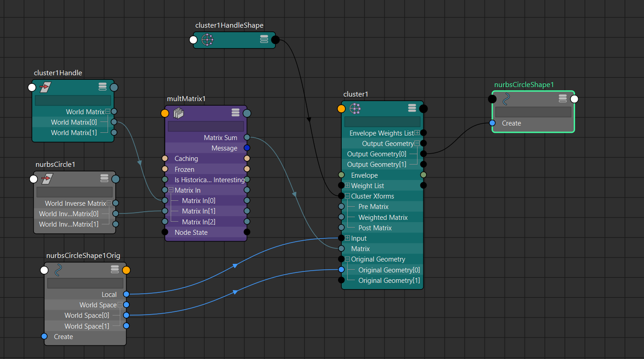Click the cluster1Handle transform node icon

45,87
